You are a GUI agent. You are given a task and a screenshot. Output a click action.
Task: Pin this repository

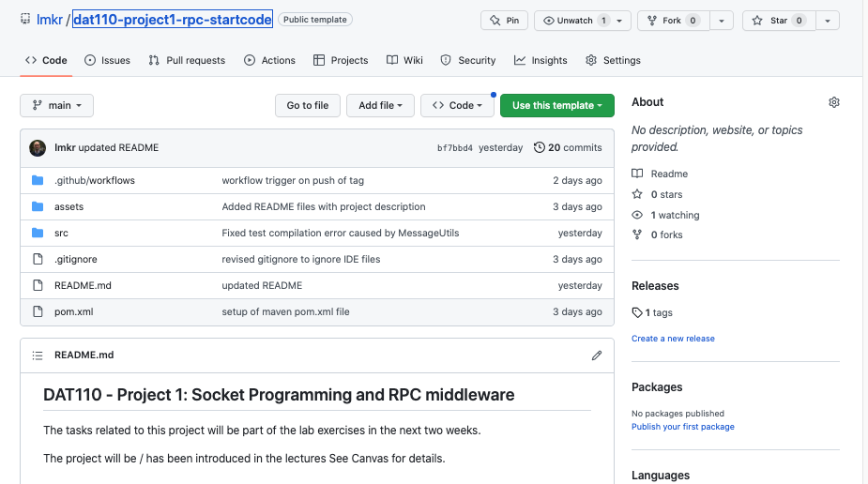click(x=504, y=21)
